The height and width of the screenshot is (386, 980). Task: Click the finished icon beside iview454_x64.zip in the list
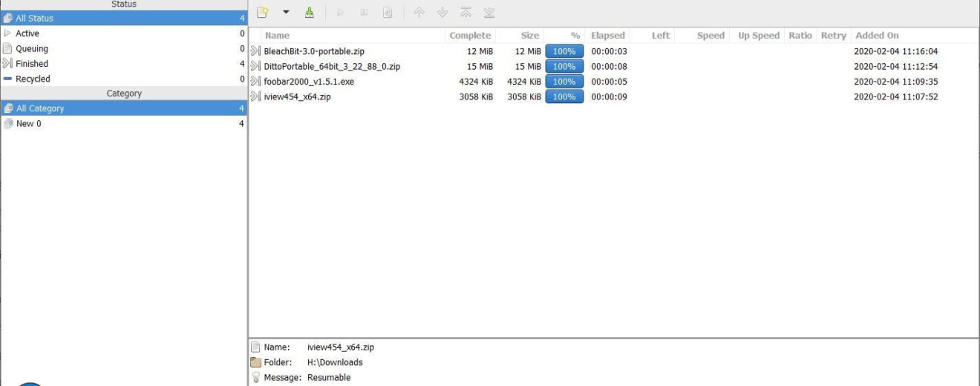click(x=255, y=96)
